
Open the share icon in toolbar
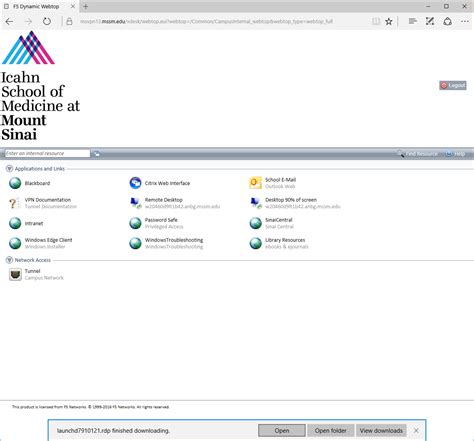448,22
